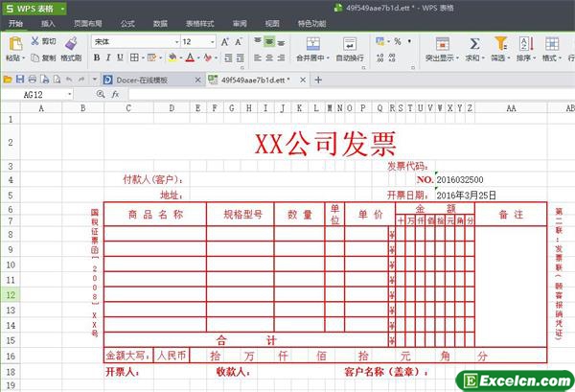The image size is (575, 392).
Task: Toggle top vertical alignment
Action: click(x=258, y=41)
